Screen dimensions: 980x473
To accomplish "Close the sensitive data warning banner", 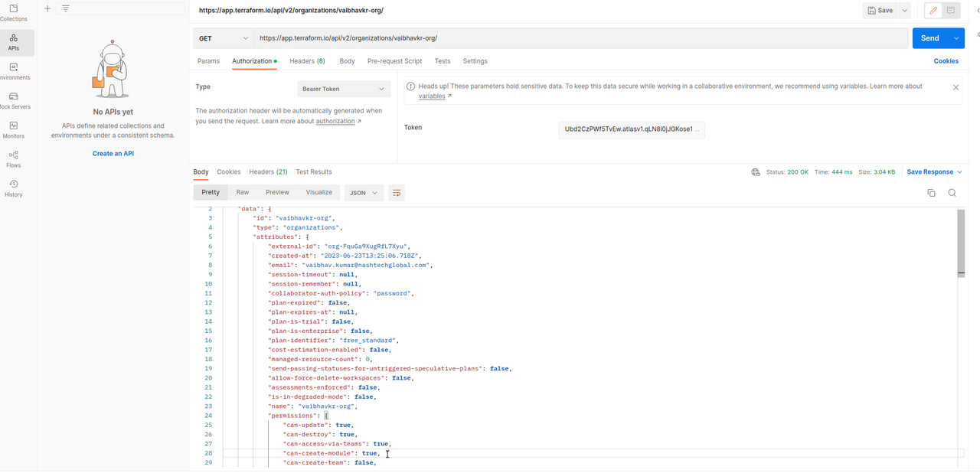I will [x=955, y=87].
